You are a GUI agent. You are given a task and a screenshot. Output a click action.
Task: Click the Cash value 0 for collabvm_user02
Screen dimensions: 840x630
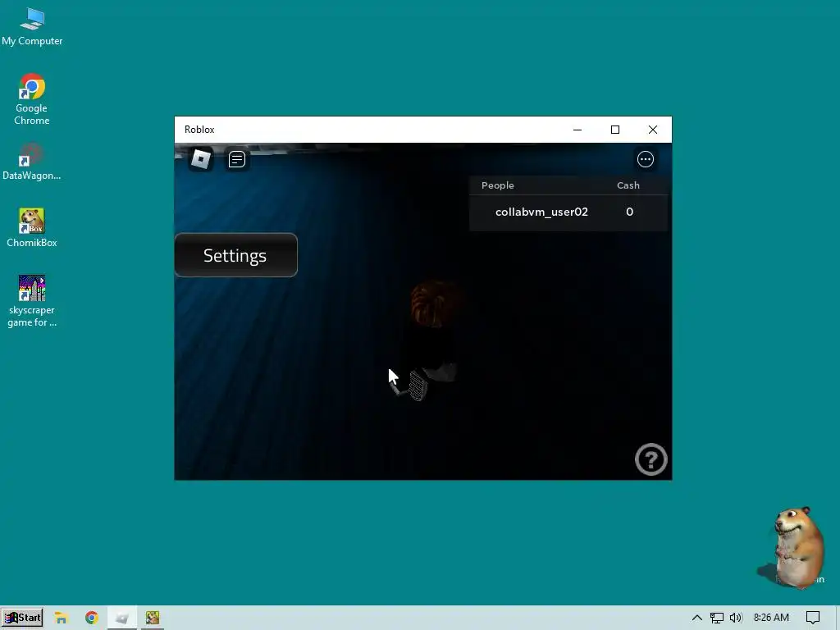(629, 212)
